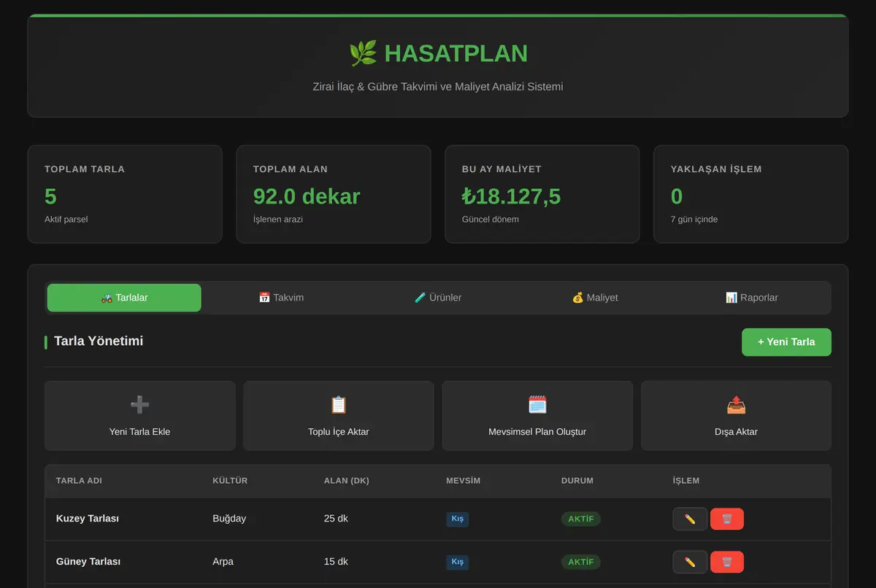
Task: Open the Takvim tab
Action: click(281, 298)
